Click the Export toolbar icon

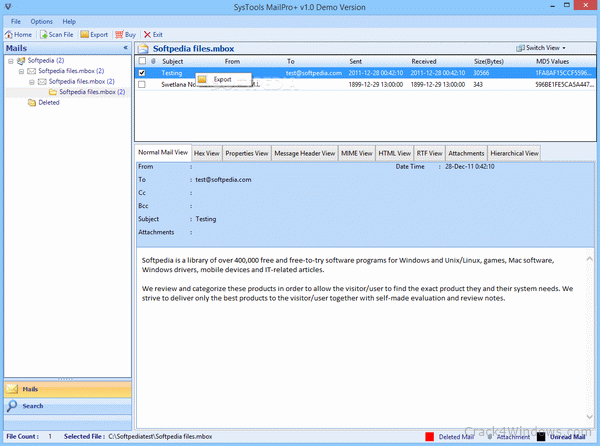tap(84, 34)
